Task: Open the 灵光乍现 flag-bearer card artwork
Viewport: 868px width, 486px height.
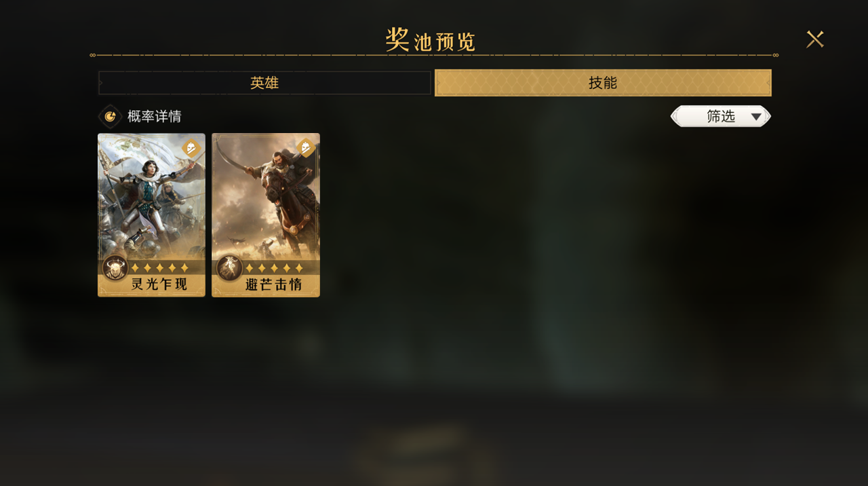Action: [x=151, y=197]
